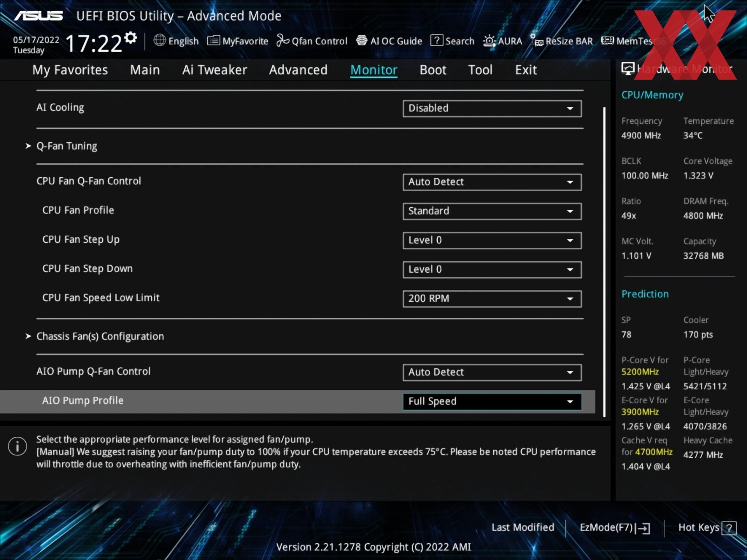Open the CPU Fan Step Up dropdown
Screen dimensions: 747x560
tap(492, 240)
